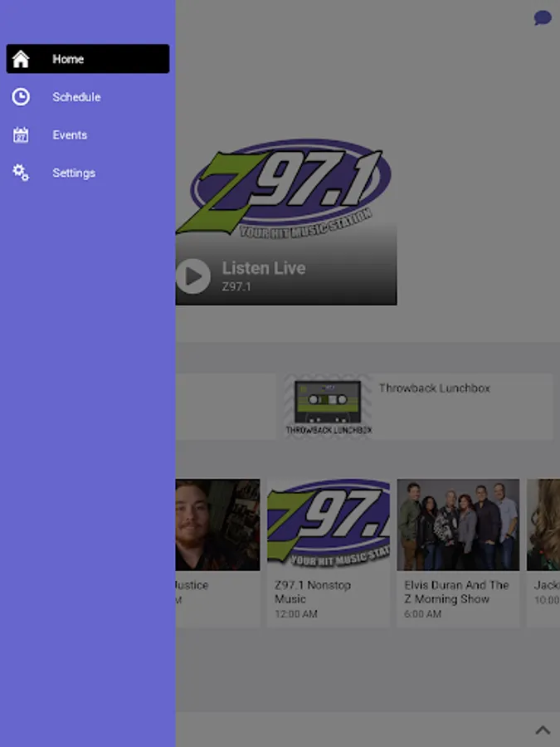Select the 12:00 AM show time text
The image size is (560, 747).
click(295, 614)
